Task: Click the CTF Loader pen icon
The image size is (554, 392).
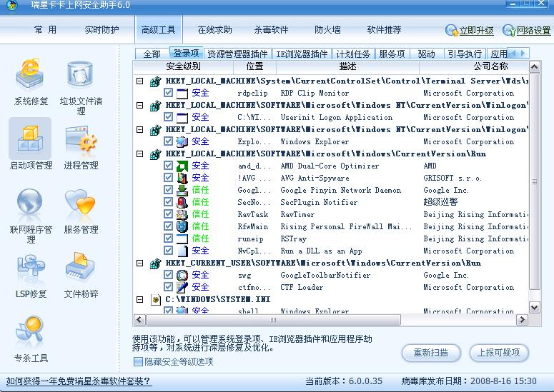Action: [x=182, y=287]
